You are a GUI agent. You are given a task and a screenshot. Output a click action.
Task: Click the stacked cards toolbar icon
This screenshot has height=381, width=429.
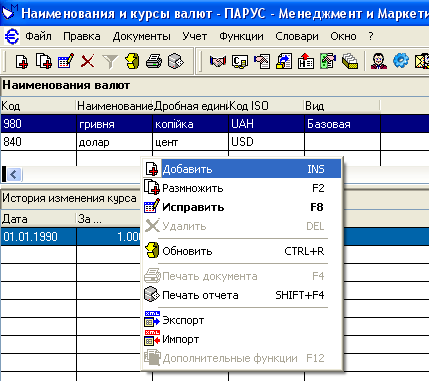coord(350,61)
